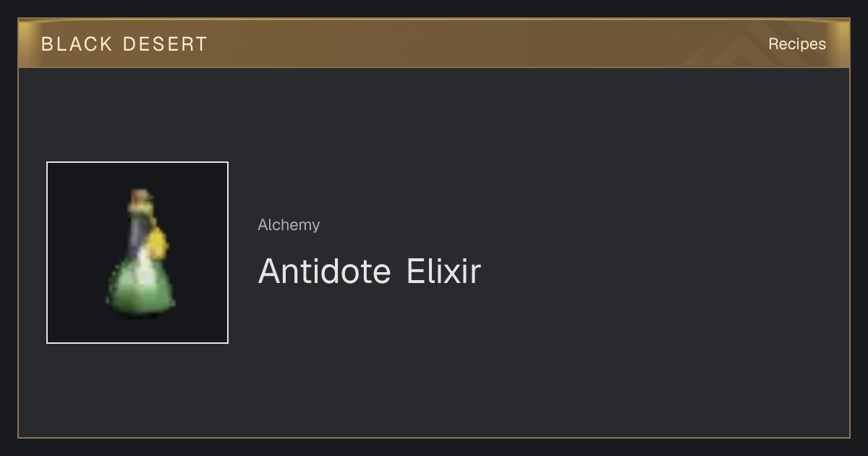Open the Antidote Elixir heading
This screenshot has height=456, width=868.
coord(369,271)
